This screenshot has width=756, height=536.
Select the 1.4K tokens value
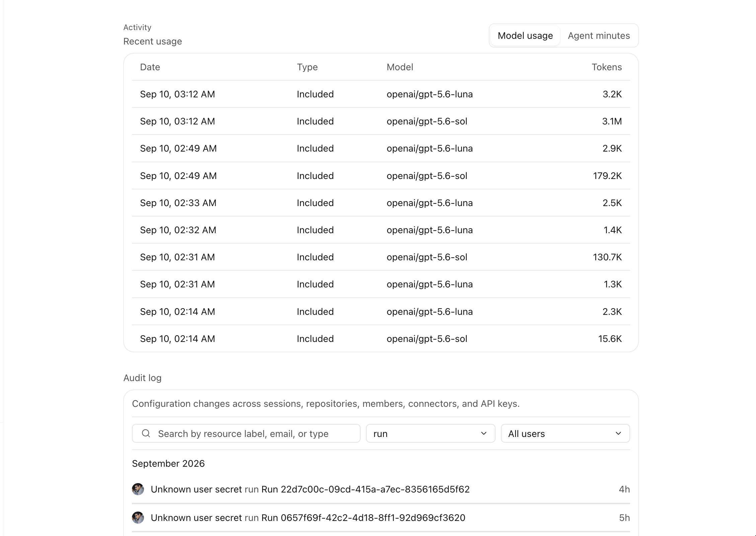click(x=613, y=230)
